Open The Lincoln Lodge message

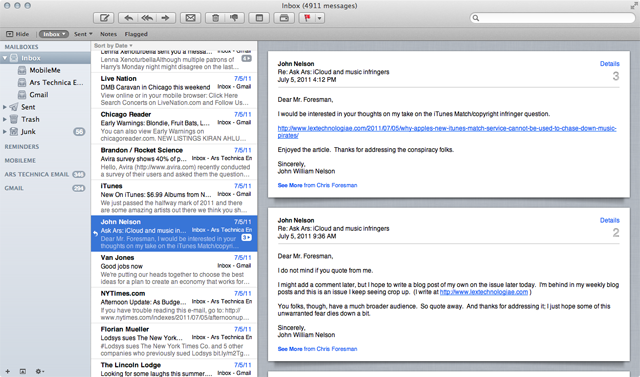click(x=174, y=368)
